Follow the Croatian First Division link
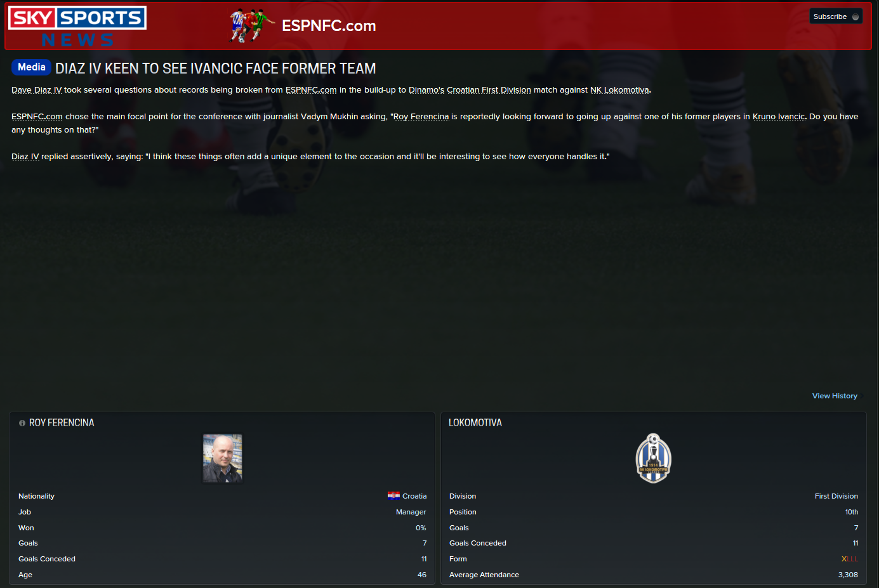Image resolution: width=879 pixels, height=588 pixels. pyautogui.click(x=489, y=90)
